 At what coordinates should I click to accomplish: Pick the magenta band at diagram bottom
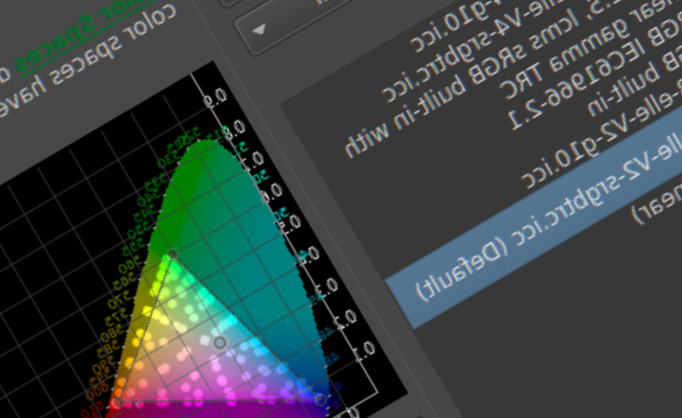(x=200, y=408)
